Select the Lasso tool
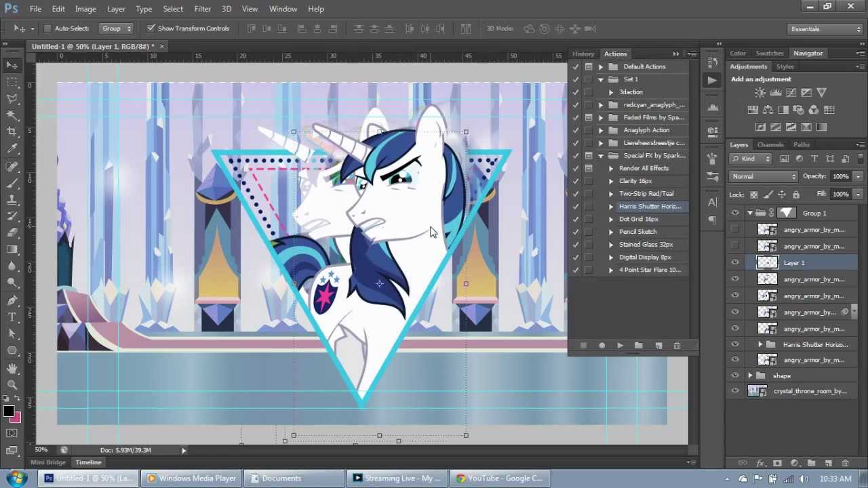The width and height of the screenshot is (868, 488). pyautogui.click(x=12, y=99)
